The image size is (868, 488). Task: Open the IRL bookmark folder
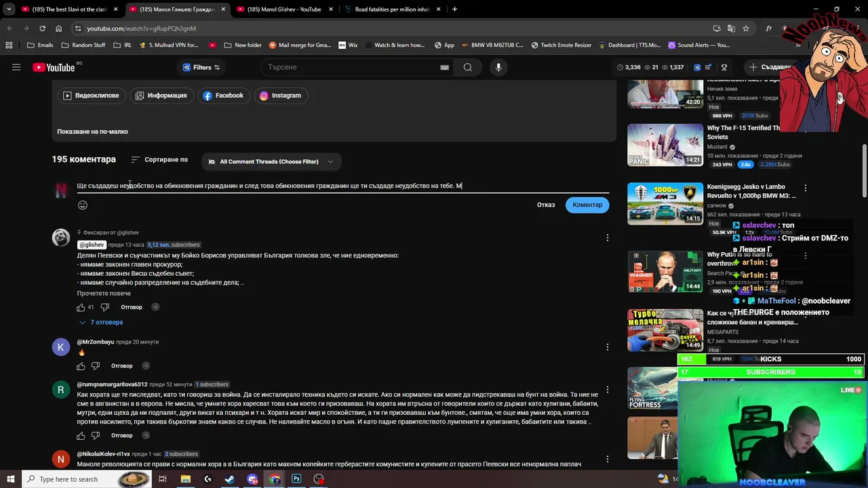123,45
